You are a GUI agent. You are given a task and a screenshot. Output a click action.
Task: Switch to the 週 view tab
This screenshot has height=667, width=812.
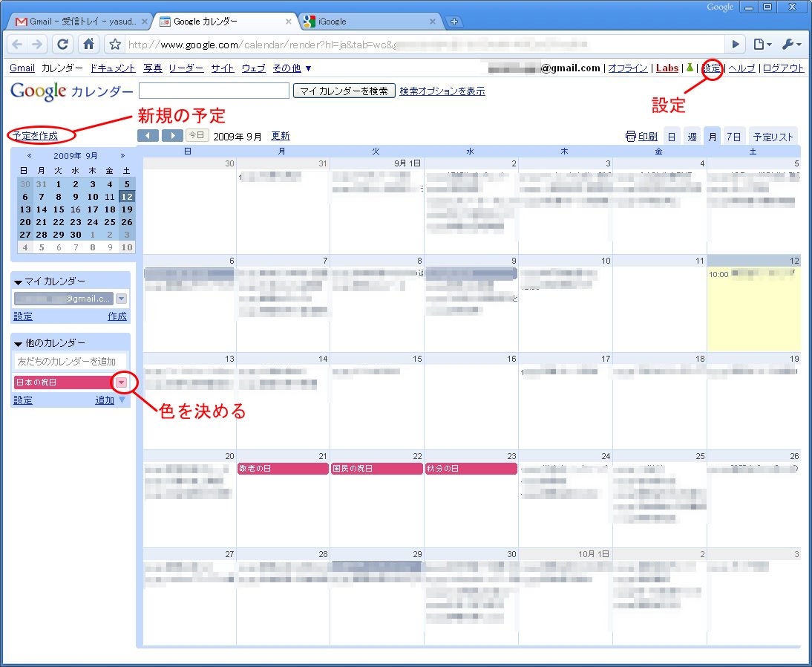click(x=692, y=137)
